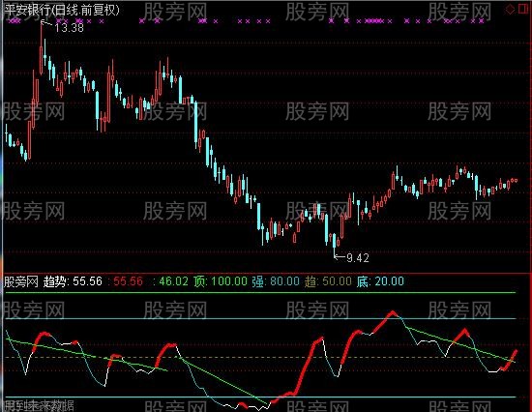This screenshot has height=412, width=532.
Task: Click the red square icon at chart corner
Action: (523, 9)
